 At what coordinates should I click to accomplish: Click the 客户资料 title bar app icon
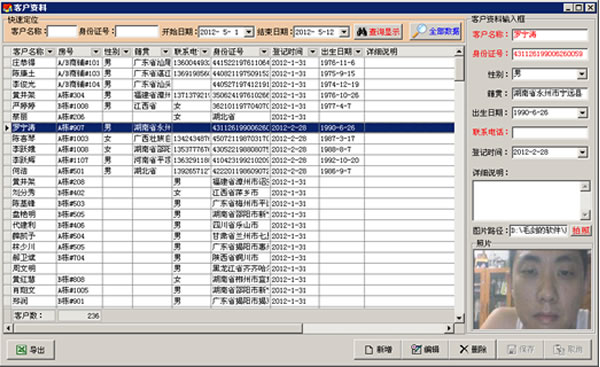point(7,7)
